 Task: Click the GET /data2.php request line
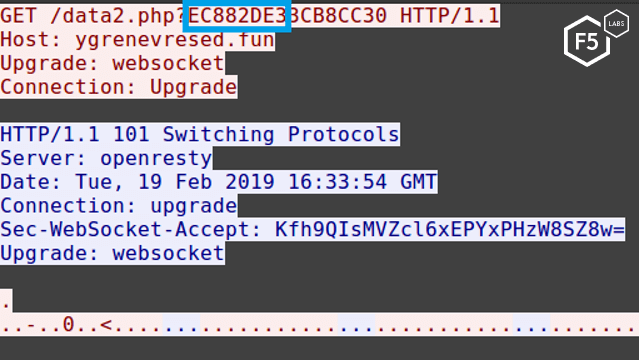[x=250, y=16]
